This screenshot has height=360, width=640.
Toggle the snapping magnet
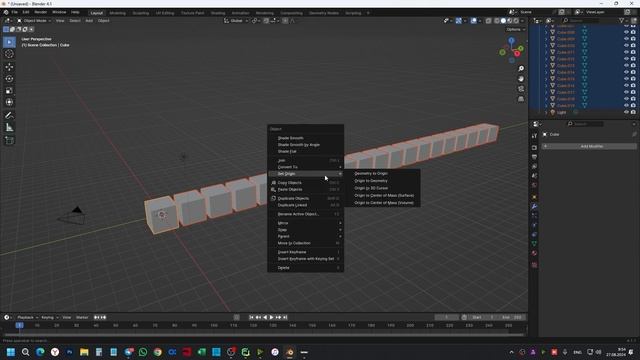pos(266,20)
